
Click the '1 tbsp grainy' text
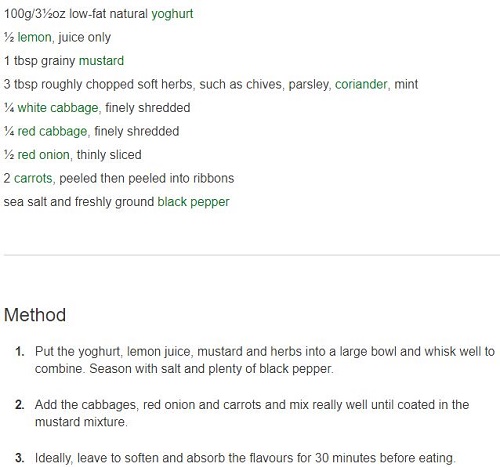click(40, 61)
